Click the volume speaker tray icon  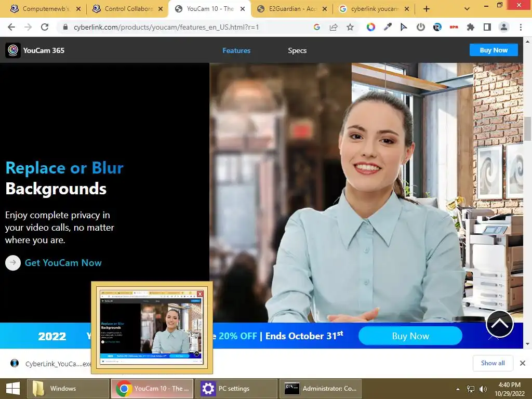click(x=483, y=389)
